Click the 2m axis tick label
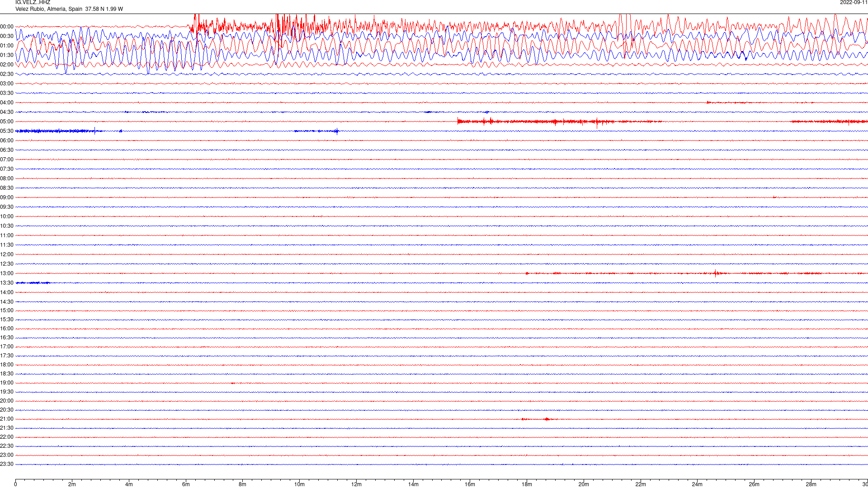 coord(72,484)
